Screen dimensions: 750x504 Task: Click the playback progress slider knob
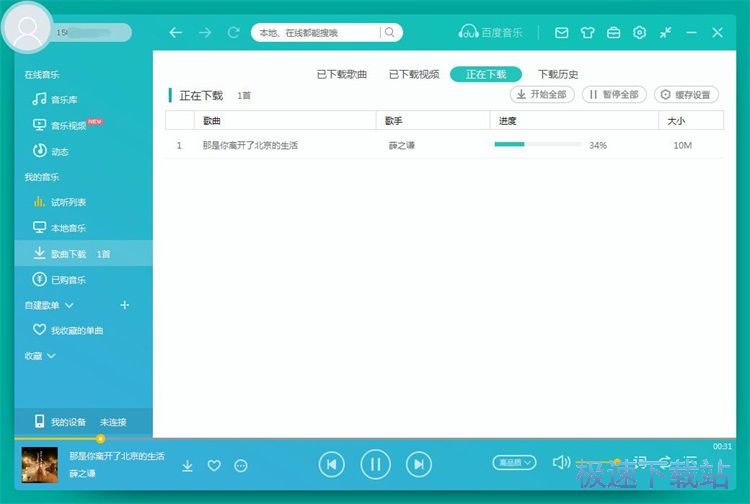pyautogui.click(x=100, y=438)
